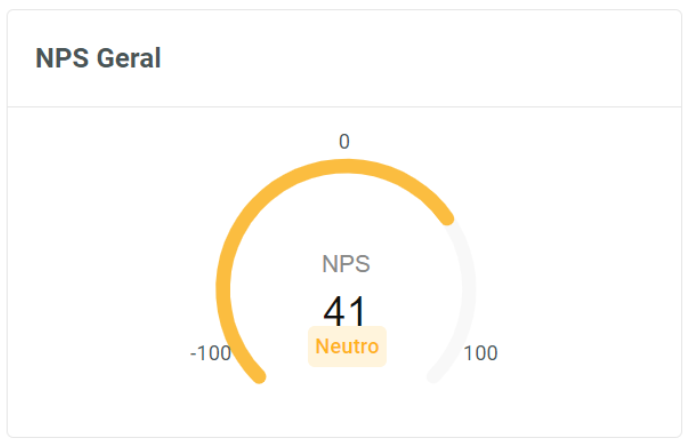Click the rounded upper-right tip of orange arc
This screenshot has height=445, width=692.
coord(445,216)
